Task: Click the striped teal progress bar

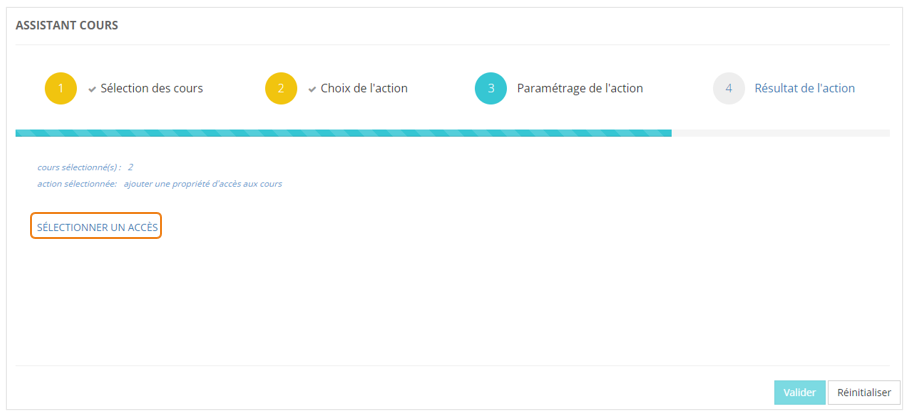Action: click(343, 132)
